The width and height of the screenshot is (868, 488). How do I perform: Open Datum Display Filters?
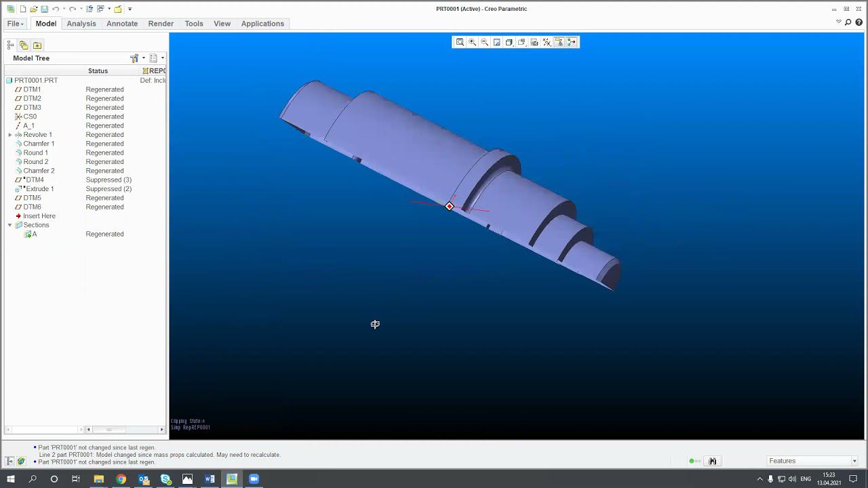pos(547,42)
